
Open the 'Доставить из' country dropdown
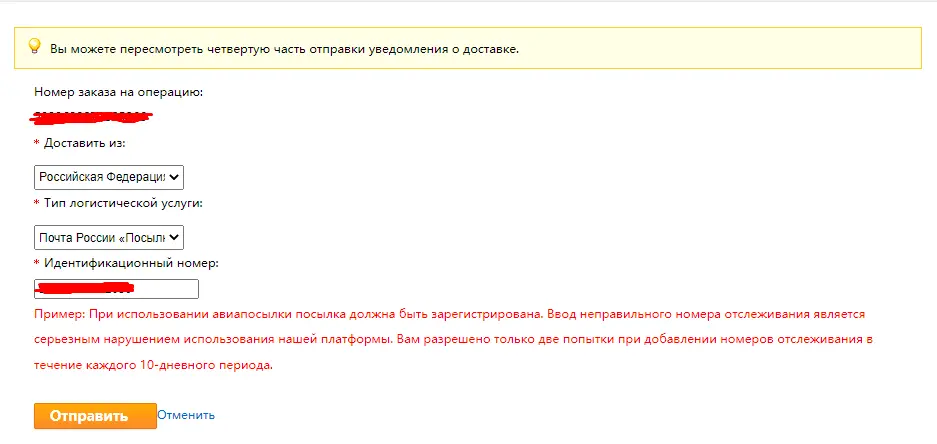click(109, 177)
